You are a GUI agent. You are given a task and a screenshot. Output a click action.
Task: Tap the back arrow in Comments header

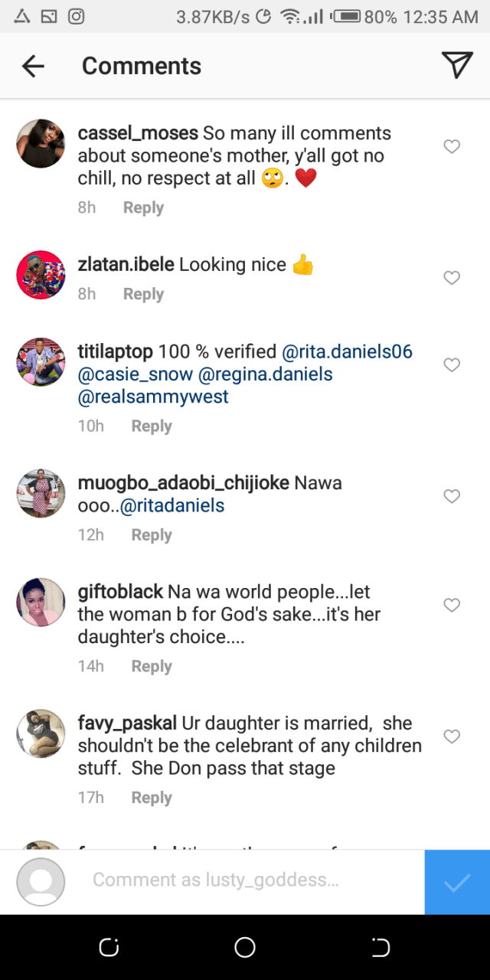click(x=33, y=67)
